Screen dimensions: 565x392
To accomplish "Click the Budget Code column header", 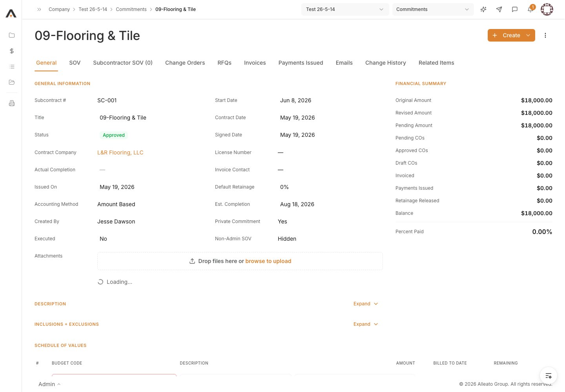I will pyautogui.click(x=67, y=363).
